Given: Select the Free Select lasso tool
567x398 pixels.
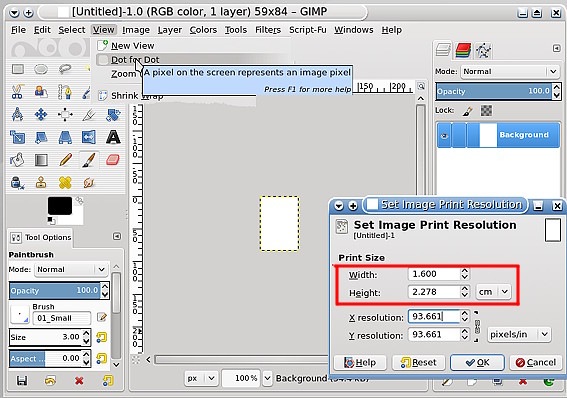Looking at the screenshot, I should point(65,69).
